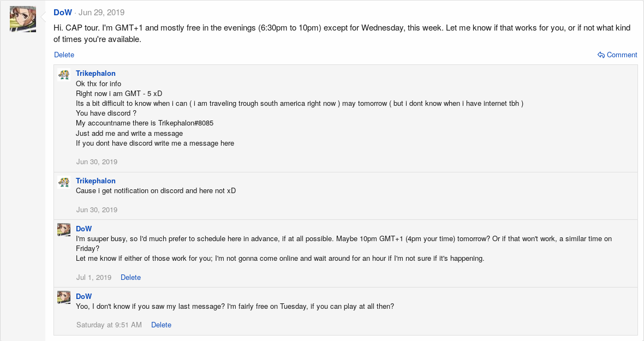Image resolution: width=644 pixels, height=341 pixels.
Task: Click the second Jun 30, 2019 timestamp
Action: (97, 210)
